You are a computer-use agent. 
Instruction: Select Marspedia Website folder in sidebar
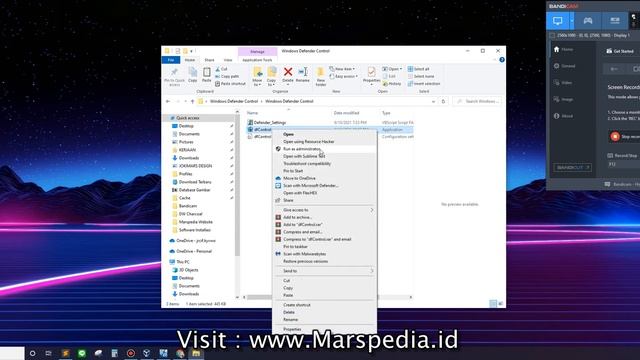coord(196,222)
